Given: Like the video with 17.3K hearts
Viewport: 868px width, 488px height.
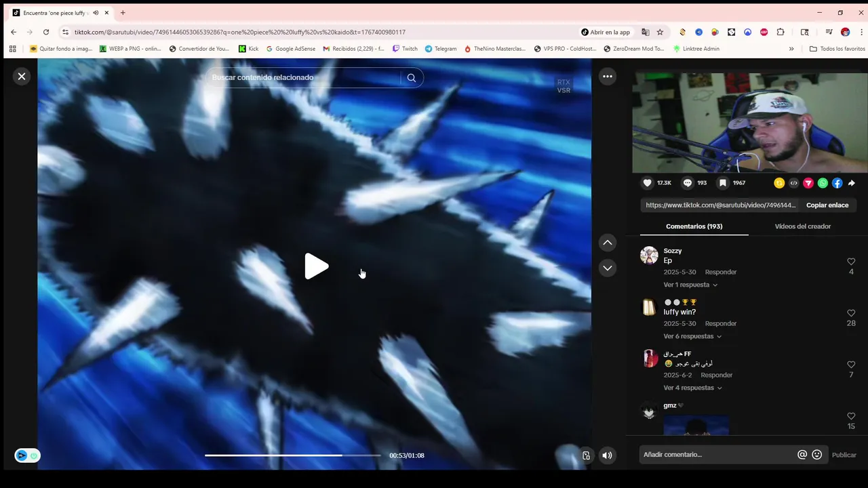Looking at the screenshot, I should click(648, 183).
